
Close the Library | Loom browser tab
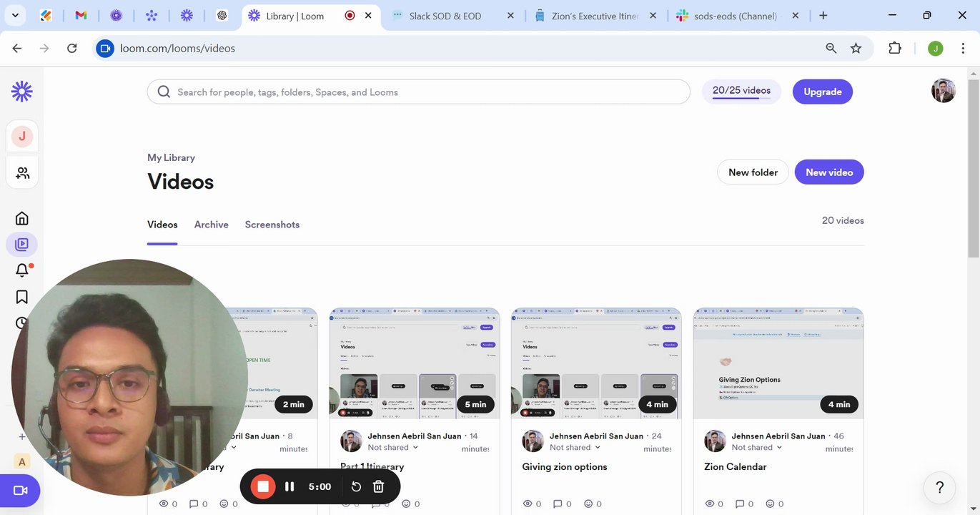[368, 15]
